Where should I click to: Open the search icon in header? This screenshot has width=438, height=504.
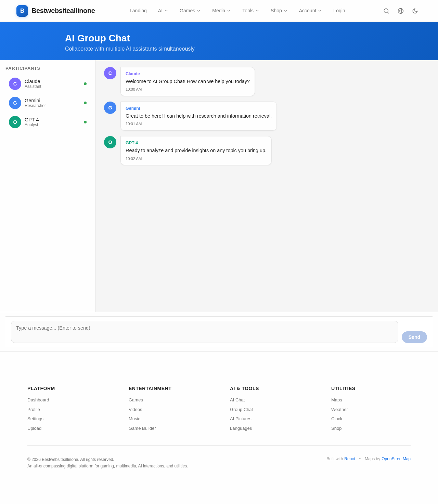pyautogui.click(x=386, y=11)
